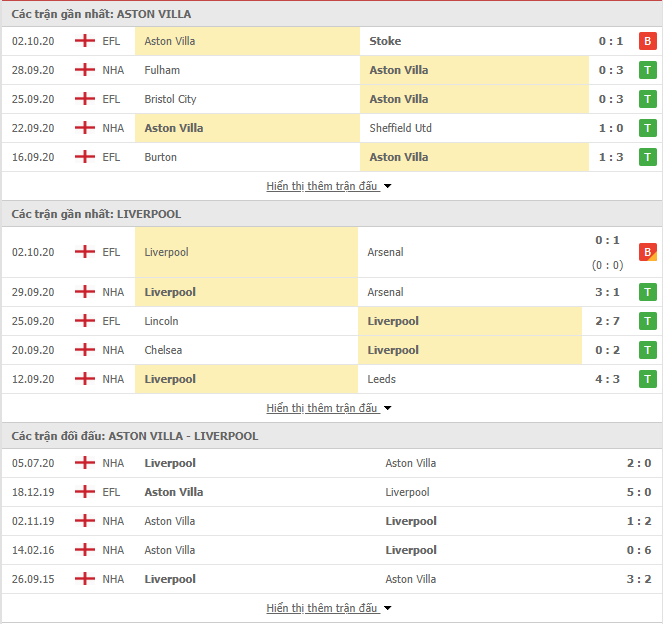Click red B badge on Liverpool–Arsenal EFL row

point(647,252)
